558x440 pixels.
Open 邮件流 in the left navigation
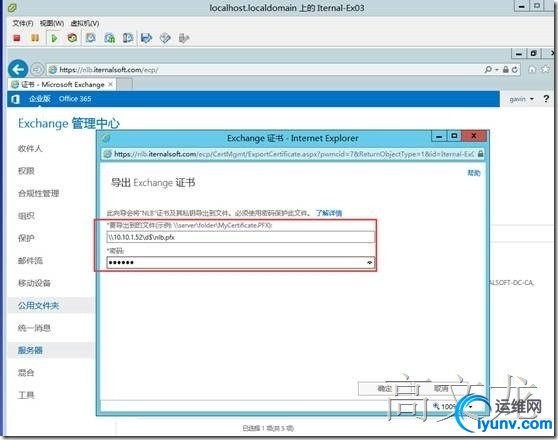[x=30, y=261]
